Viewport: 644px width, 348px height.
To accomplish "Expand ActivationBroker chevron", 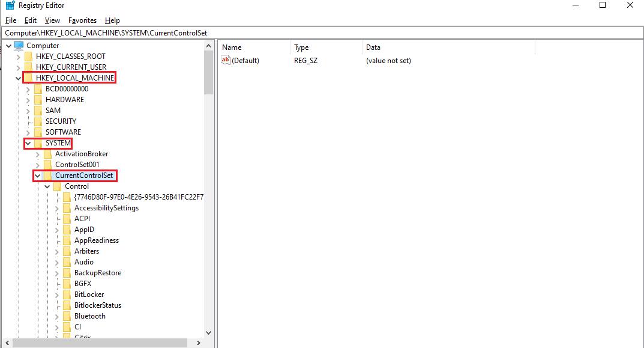I will [x=37, y=154].
